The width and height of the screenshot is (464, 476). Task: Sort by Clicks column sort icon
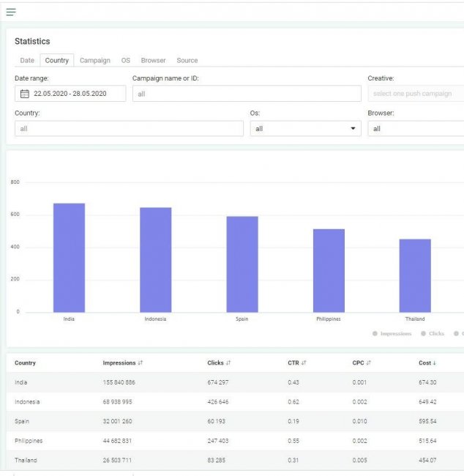pyautogui.click(x=229, y=362)
